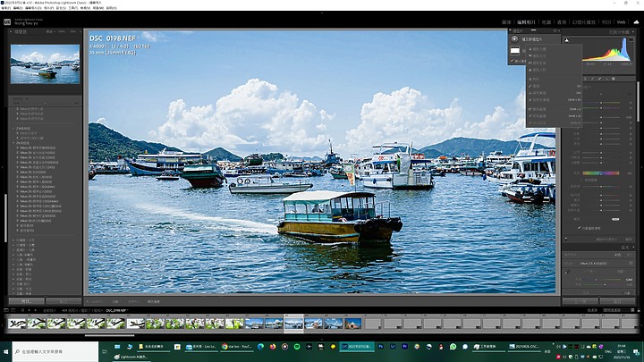Switch to the 書冊 Book module
The image size is (644, 362).
pos(562,22)
